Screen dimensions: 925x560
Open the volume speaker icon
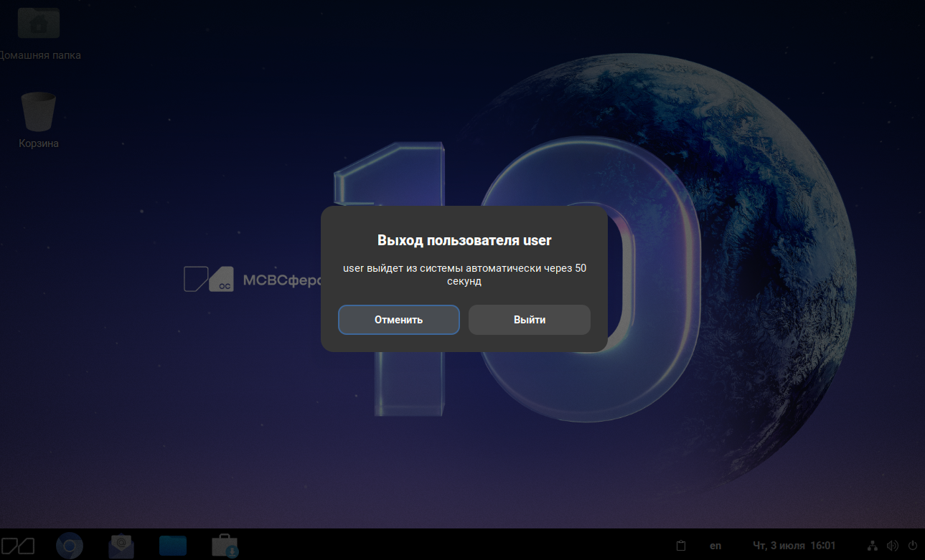pos(893,546)
